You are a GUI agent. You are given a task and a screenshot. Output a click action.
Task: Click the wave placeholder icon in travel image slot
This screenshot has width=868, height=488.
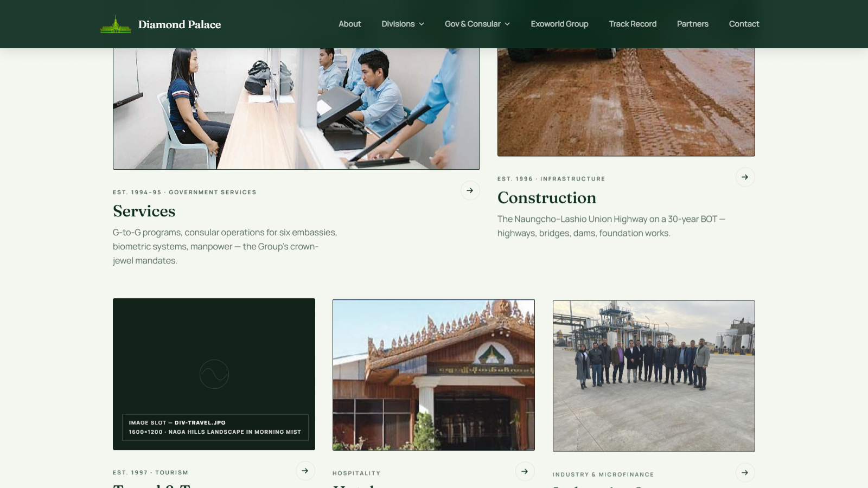point(214,374)
